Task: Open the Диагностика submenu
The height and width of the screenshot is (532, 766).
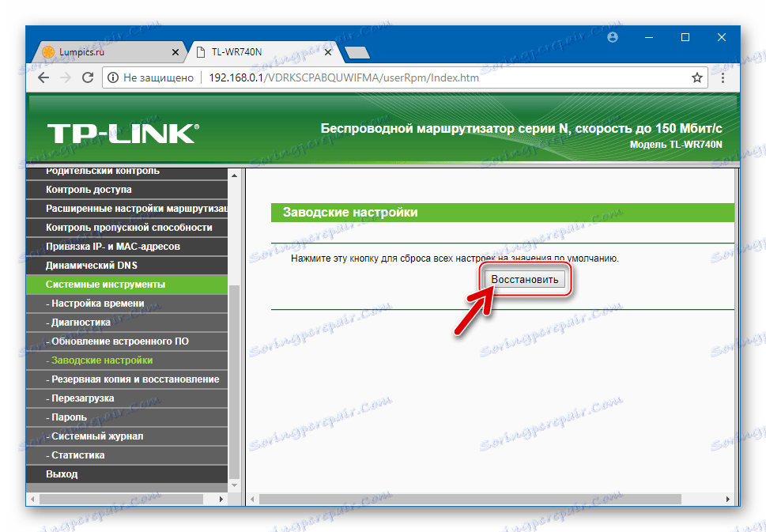Action: click(x=127, y=323)
